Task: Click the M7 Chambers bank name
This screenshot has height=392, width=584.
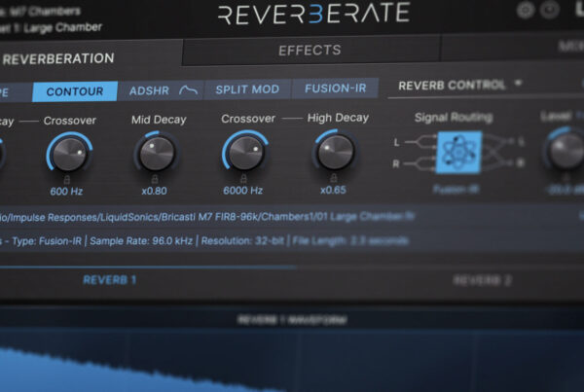Action: pyautogui.click(x=45, y=11)
